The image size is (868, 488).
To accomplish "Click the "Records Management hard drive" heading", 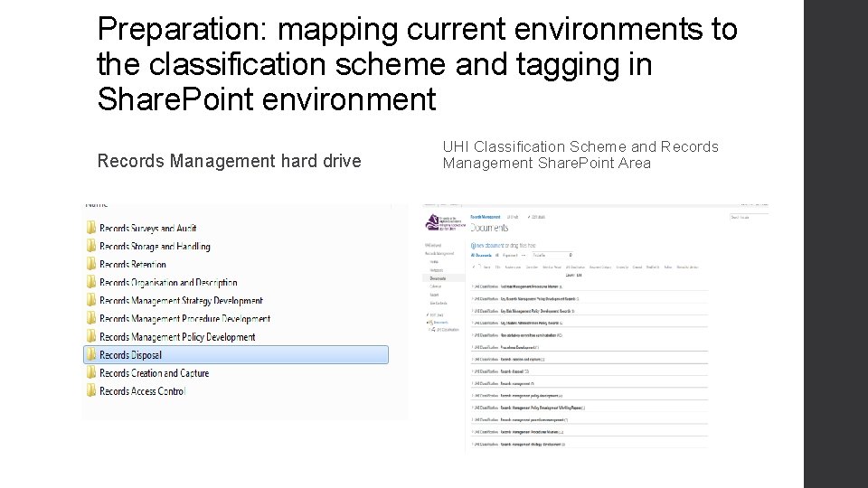I will pos(229,161).
